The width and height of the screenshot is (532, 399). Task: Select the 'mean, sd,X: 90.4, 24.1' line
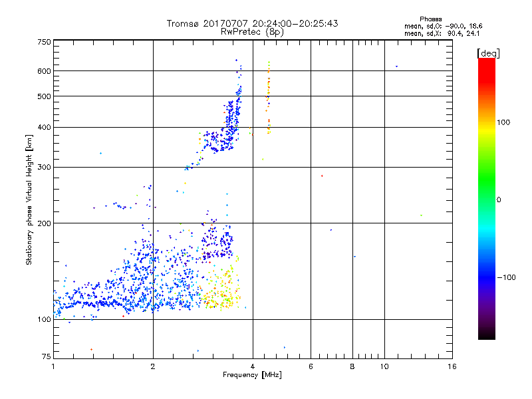tap(442, 33)
